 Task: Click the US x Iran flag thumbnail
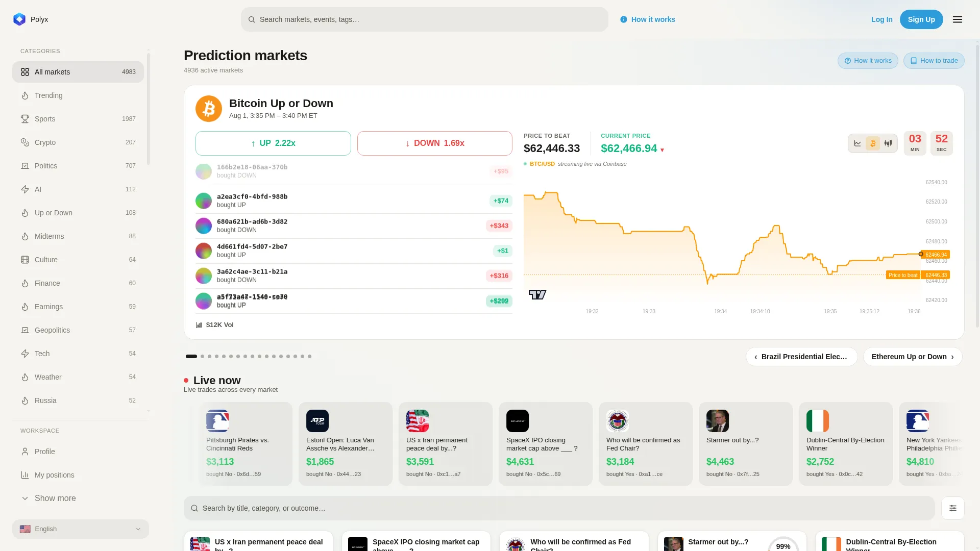coord(418,421)
